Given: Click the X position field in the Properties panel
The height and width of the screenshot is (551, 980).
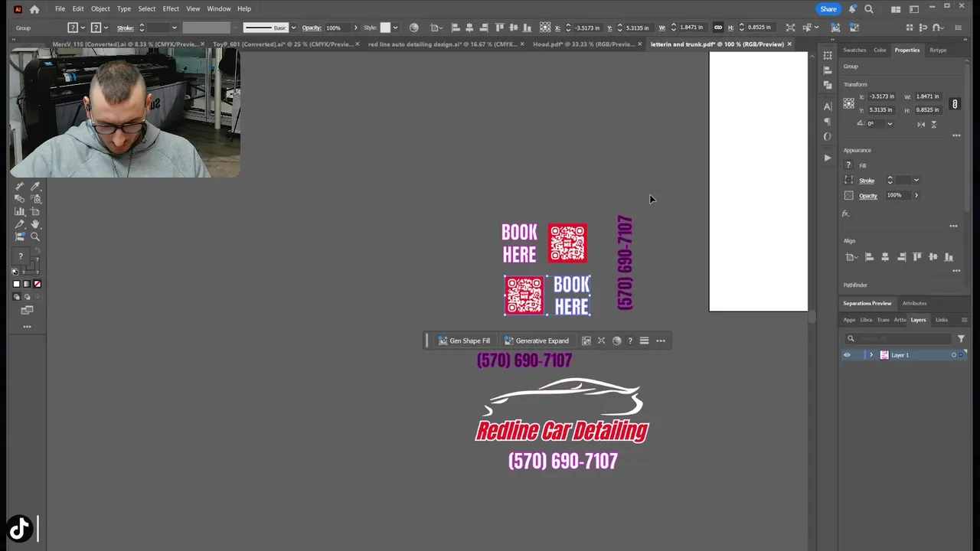Looking at the screenshot, I should coord(882,96).
